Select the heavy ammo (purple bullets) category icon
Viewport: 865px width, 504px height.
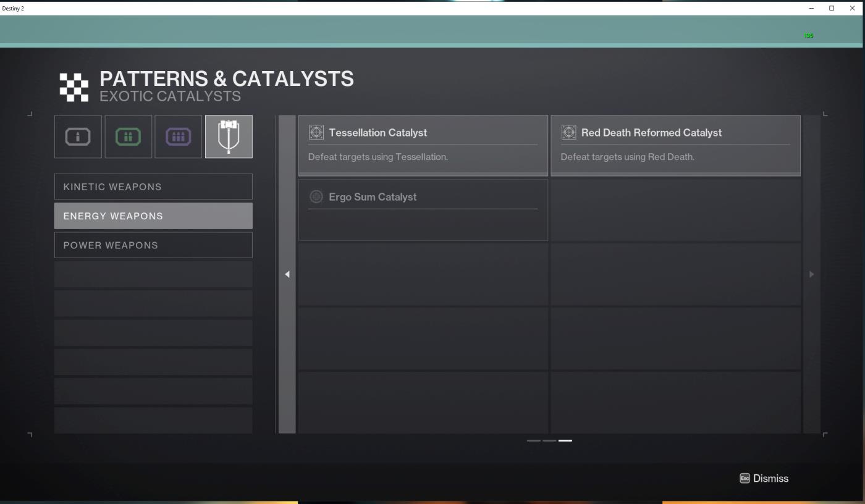coord(178,136)
